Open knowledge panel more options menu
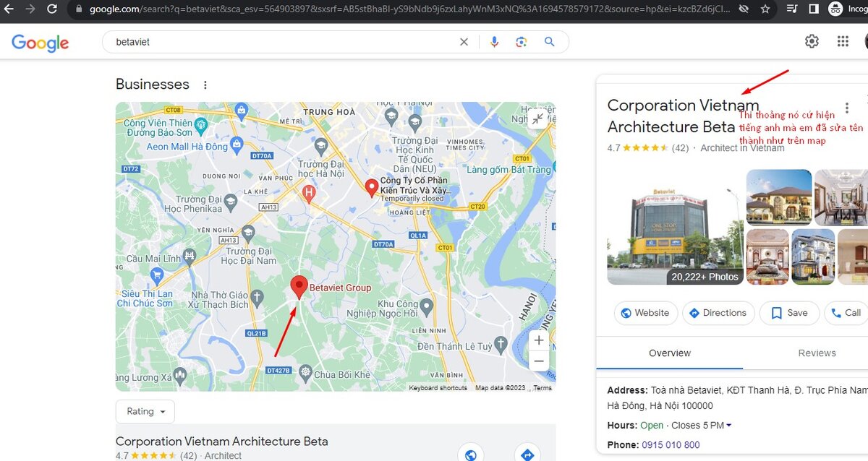This screenshot has width=868, height=461. 847,108
